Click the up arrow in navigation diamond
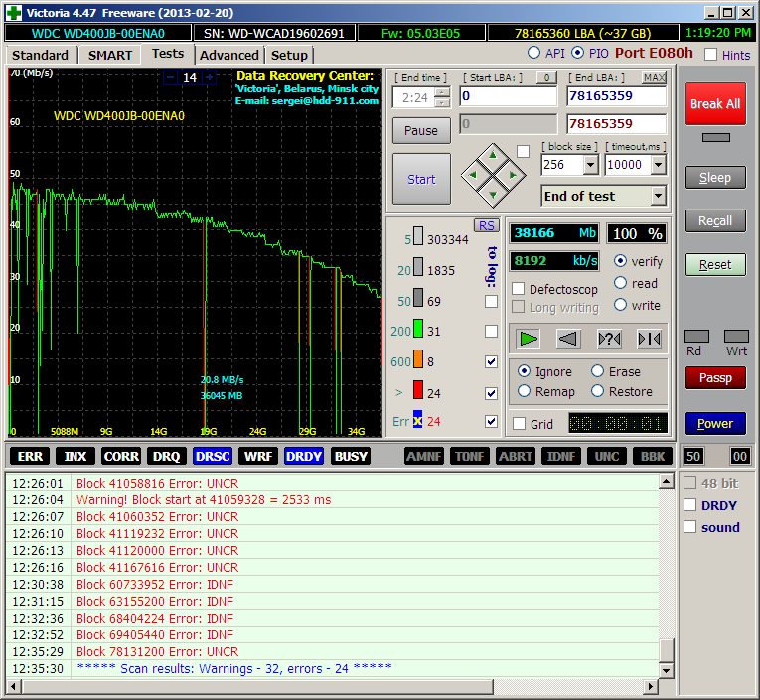The width and height of the screenshot is (760, 700). (x=493, y=155)
